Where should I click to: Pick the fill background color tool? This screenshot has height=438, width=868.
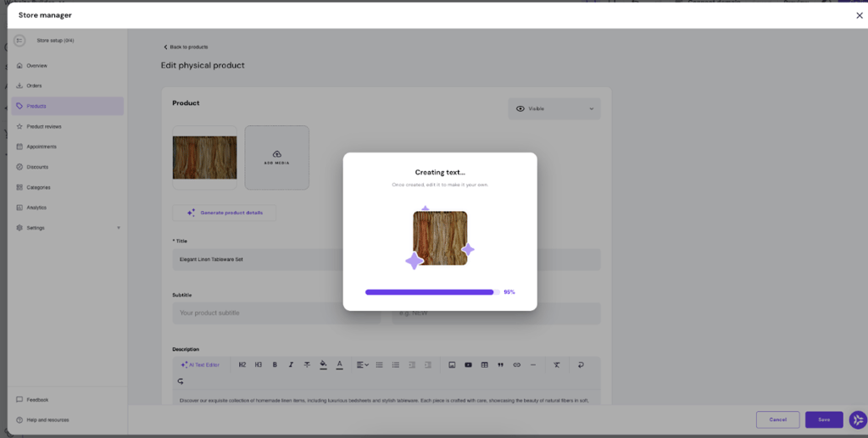(323, 365)
